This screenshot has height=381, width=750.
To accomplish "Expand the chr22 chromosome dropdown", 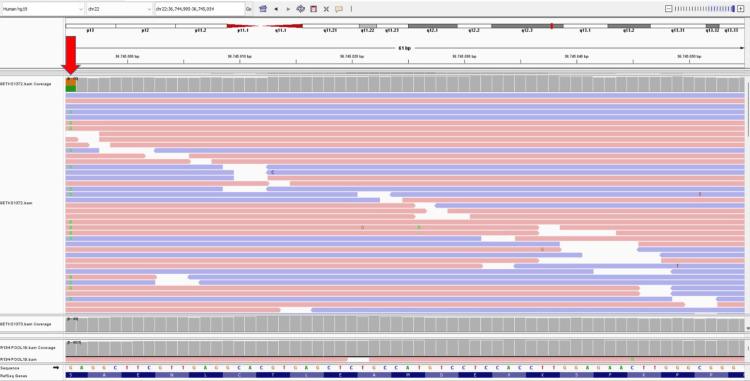I will pos(119,9).
